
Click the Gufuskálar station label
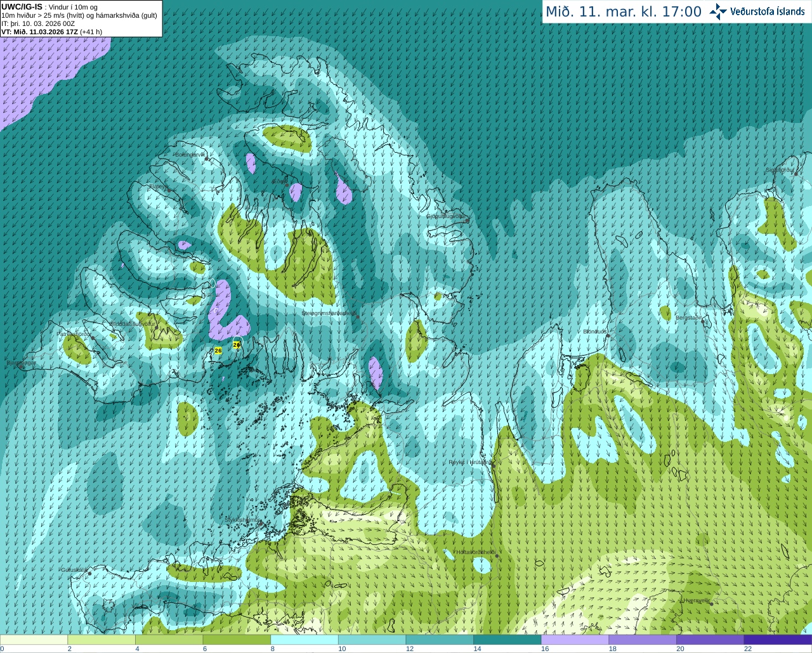point(74,570)
